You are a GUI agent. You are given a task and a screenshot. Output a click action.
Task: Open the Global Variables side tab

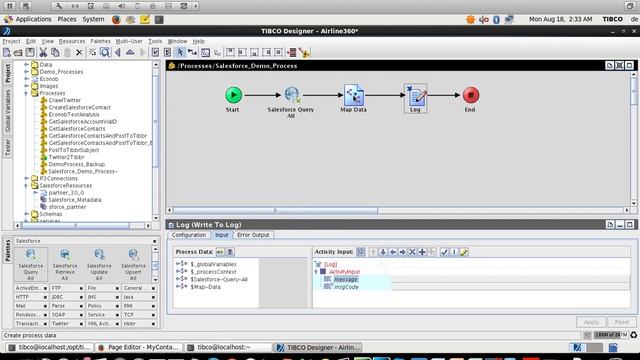coord(7,111)
